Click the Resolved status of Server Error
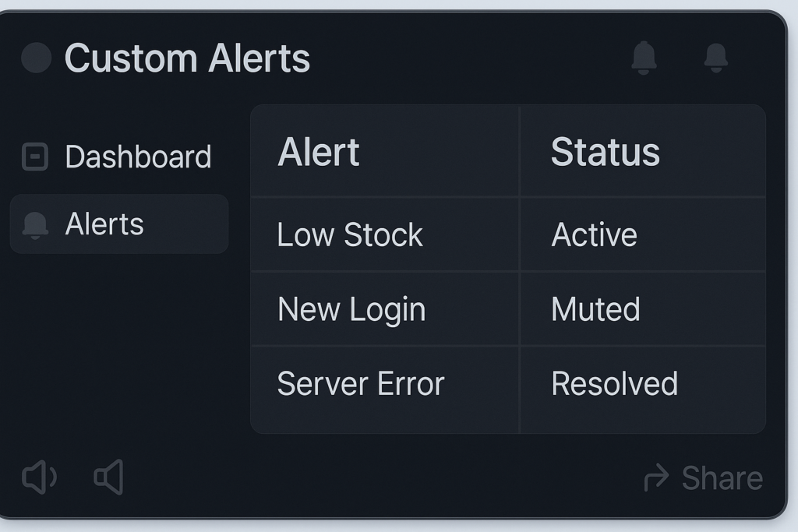Viewport: 798px width, 532px height. [614, 384]
